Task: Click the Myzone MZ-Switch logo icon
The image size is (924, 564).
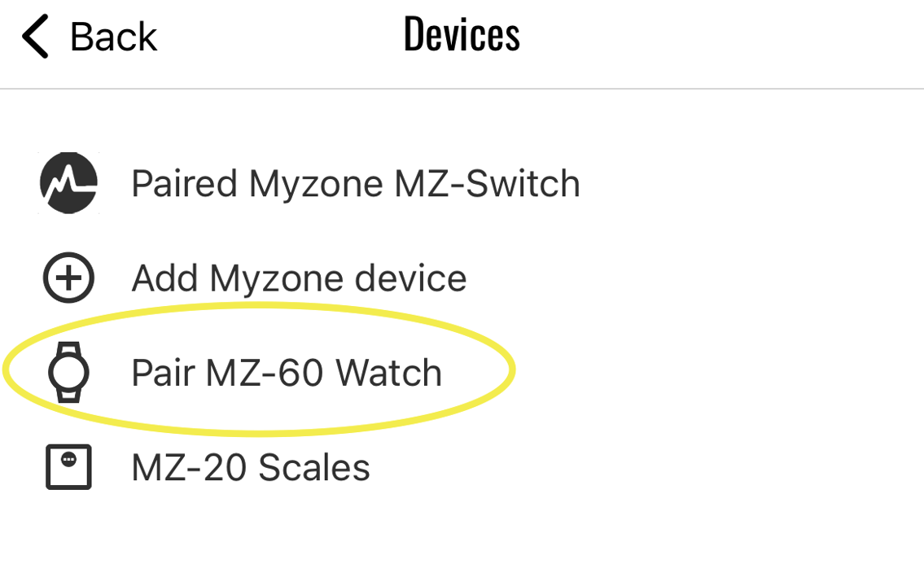Action: [x=68, y=183]
